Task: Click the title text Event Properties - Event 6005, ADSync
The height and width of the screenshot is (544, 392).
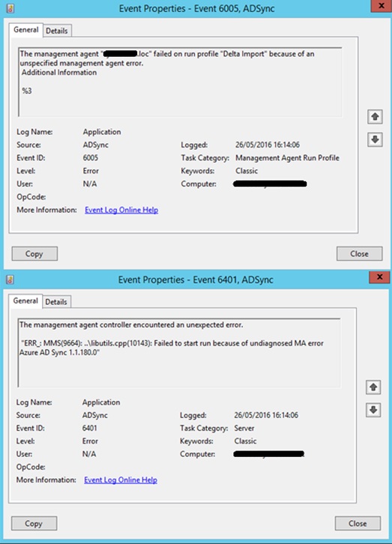Action: pyautogui.click(x=196, y=8)
